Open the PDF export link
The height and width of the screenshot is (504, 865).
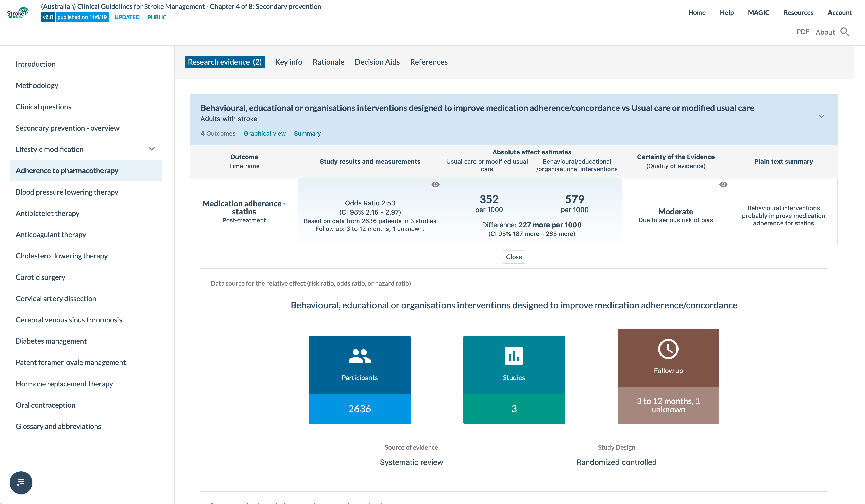point(803,32)
